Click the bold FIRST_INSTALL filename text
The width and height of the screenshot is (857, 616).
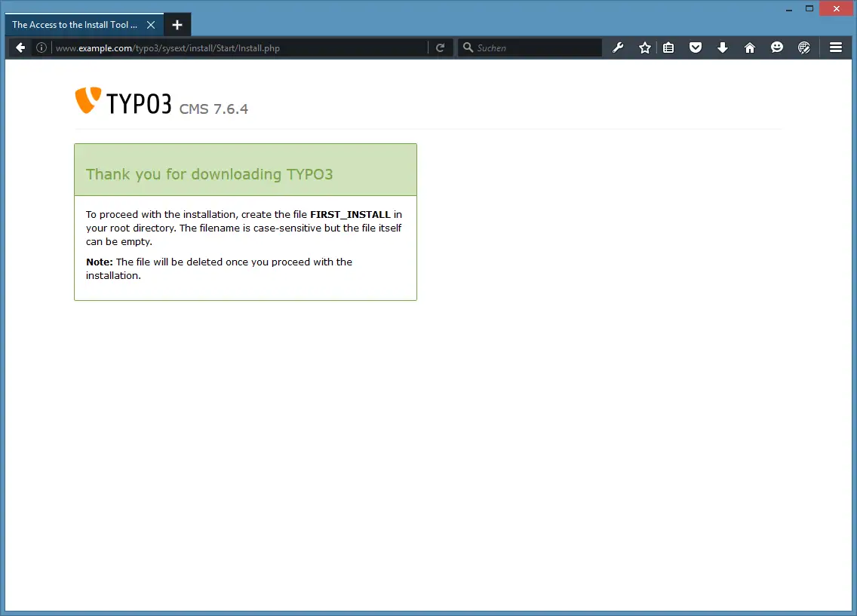point(350,215)
